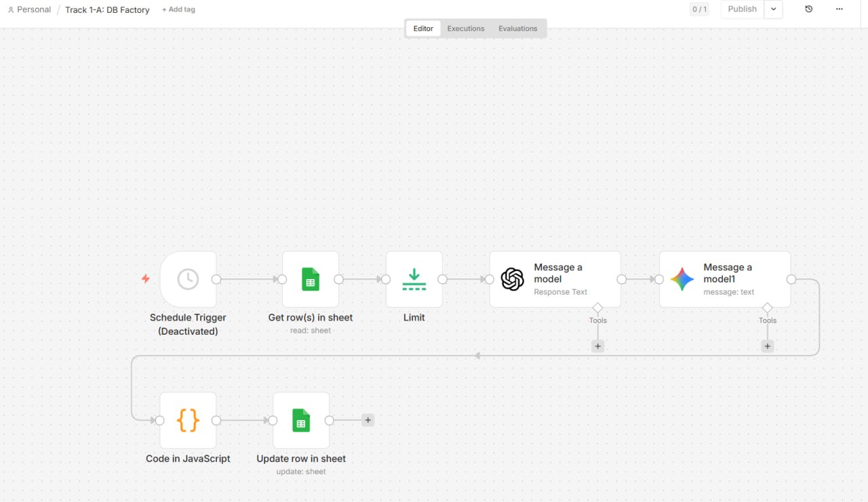Viewport: 868px width, 502px height.
Task: Select the Limit node icon
Action: (414, 279)
